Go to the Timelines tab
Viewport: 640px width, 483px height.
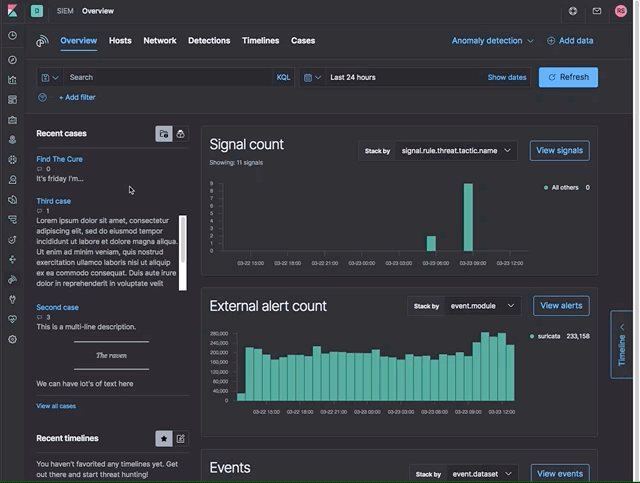[260, 41]
